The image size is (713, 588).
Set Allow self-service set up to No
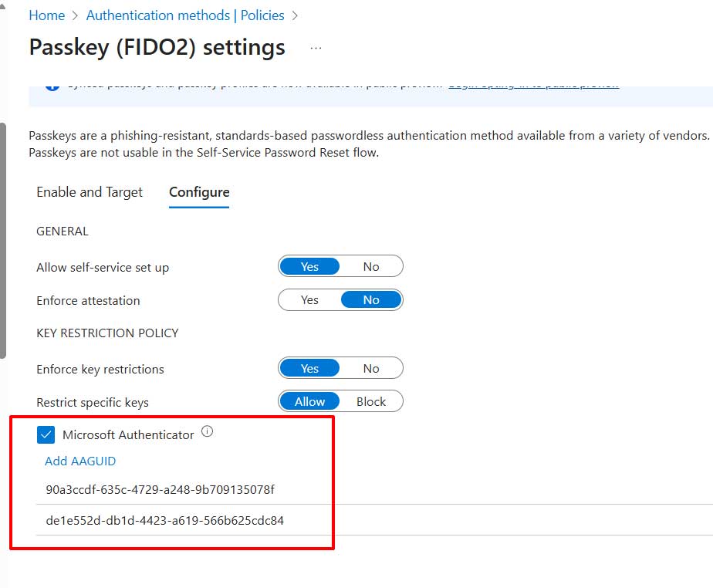tap(371, 267)
